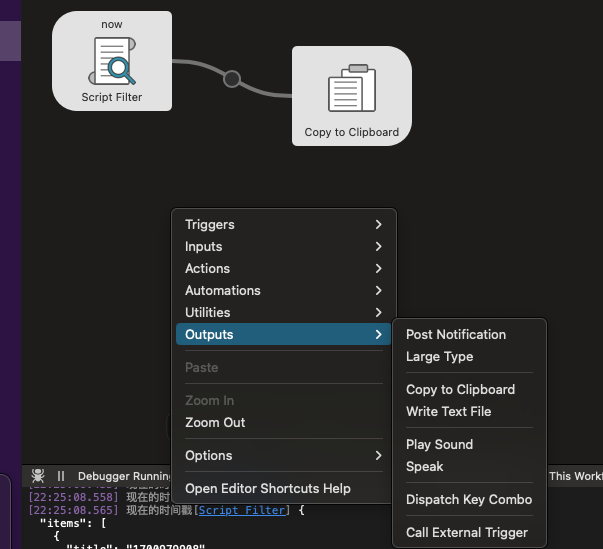
Task: Open Editor Shortcuts Help
Action: (268, 489)
